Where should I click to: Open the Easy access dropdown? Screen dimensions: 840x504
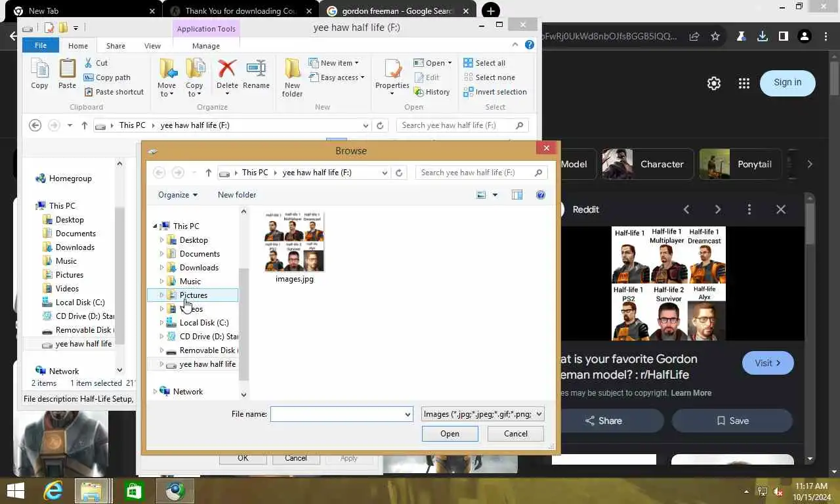tap(336, 77)
